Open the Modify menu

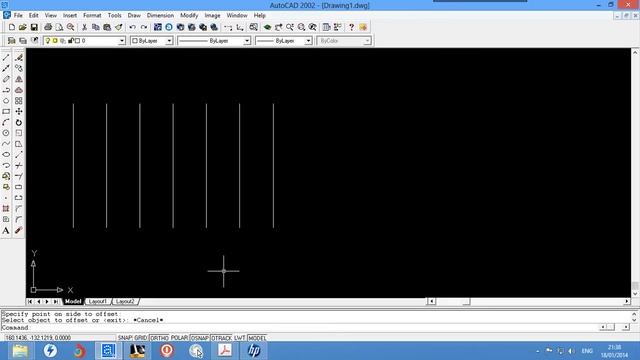(189, 15)
